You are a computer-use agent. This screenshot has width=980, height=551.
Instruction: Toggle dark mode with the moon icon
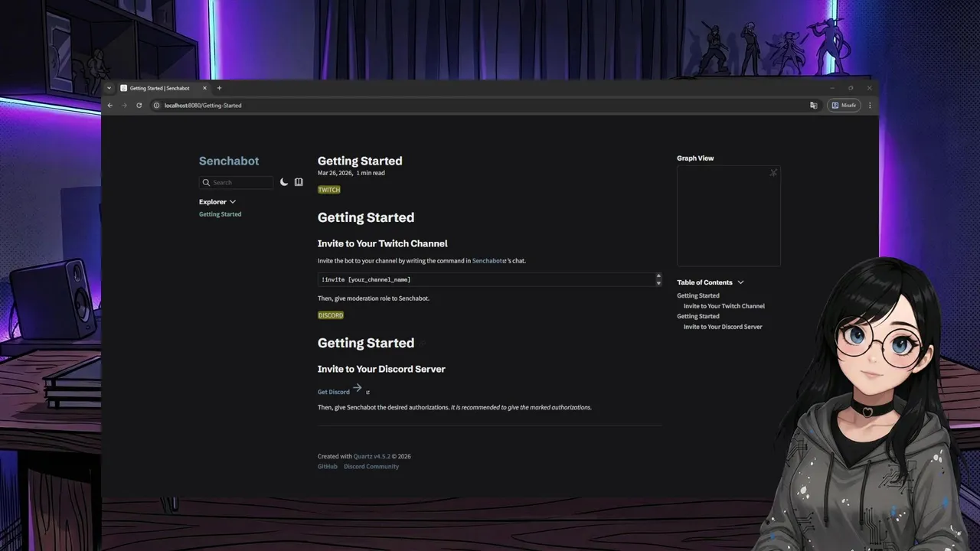(284, 182)
